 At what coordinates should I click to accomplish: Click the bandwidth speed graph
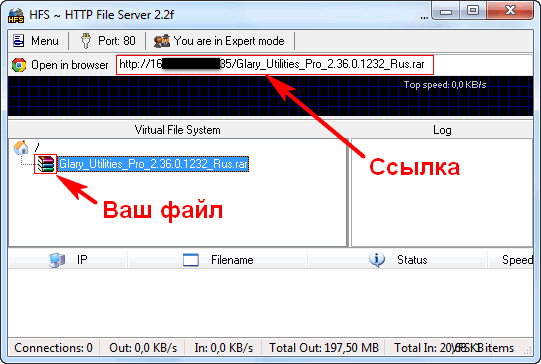click(270, 96)
